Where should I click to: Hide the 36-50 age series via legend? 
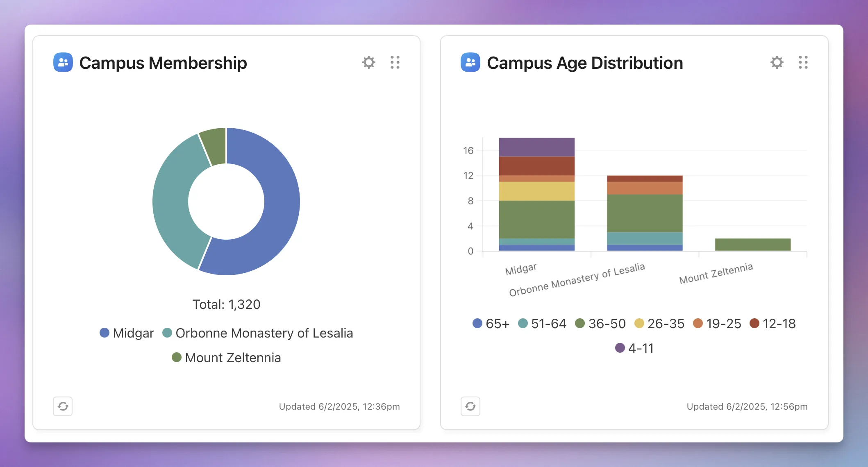(601, 324)
